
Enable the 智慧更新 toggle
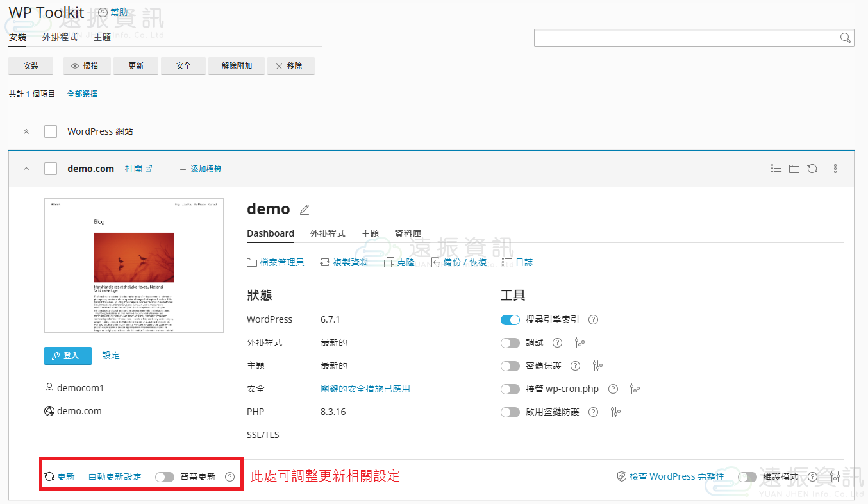click(x=165, y=476)
